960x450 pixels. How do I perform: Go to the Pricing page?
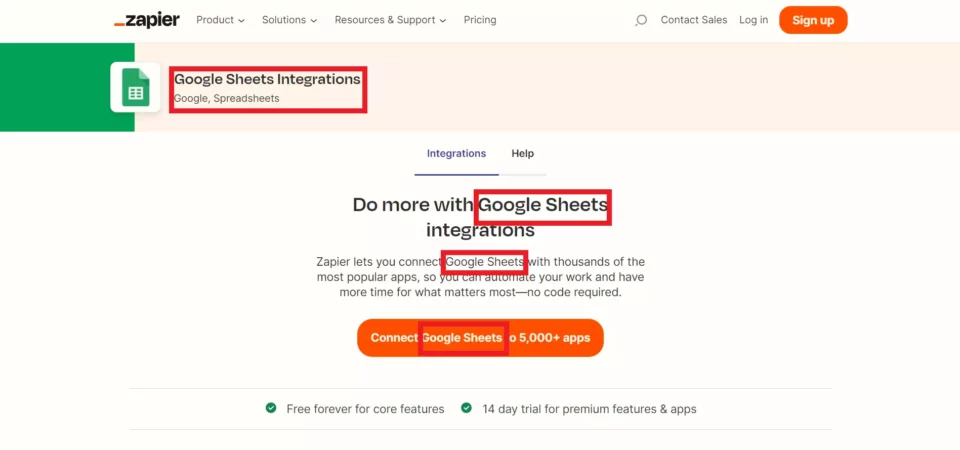(480, 20)
